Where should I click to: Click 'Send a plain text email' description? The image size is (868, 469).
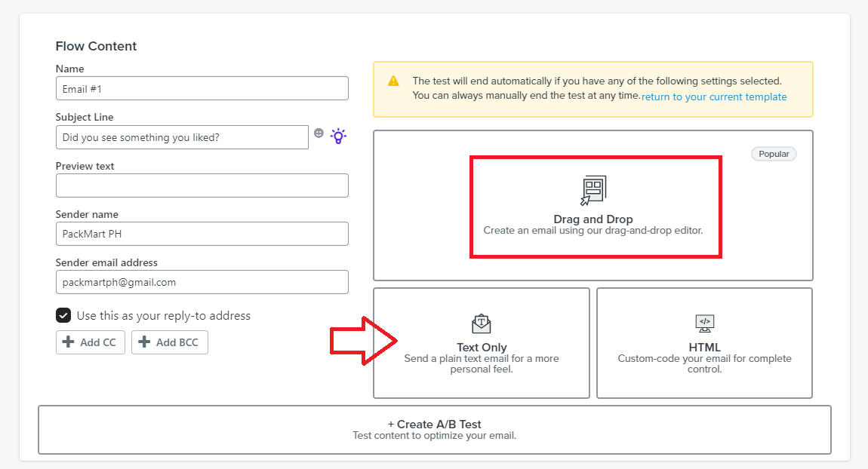tap(482, 363)
